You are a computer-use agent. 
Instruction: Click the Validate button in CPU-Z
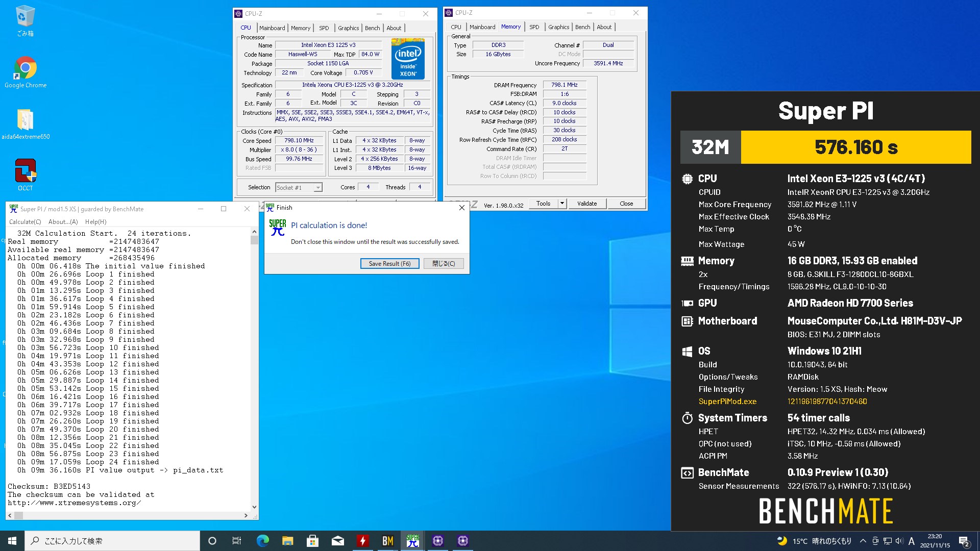(x=587, y=204)
